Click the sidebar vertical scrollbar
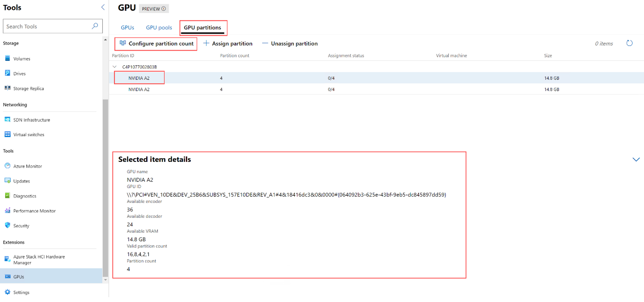 point(105,186)
